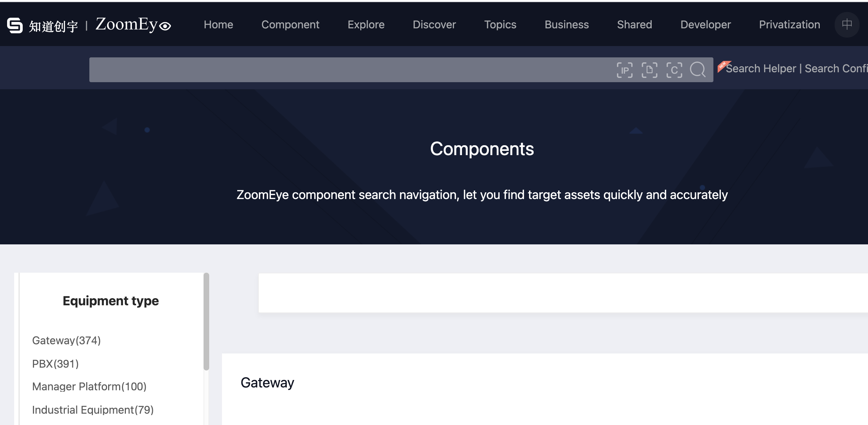Go to the Topics page
This screenshot has height=425, width=868.
click(500, 24)
